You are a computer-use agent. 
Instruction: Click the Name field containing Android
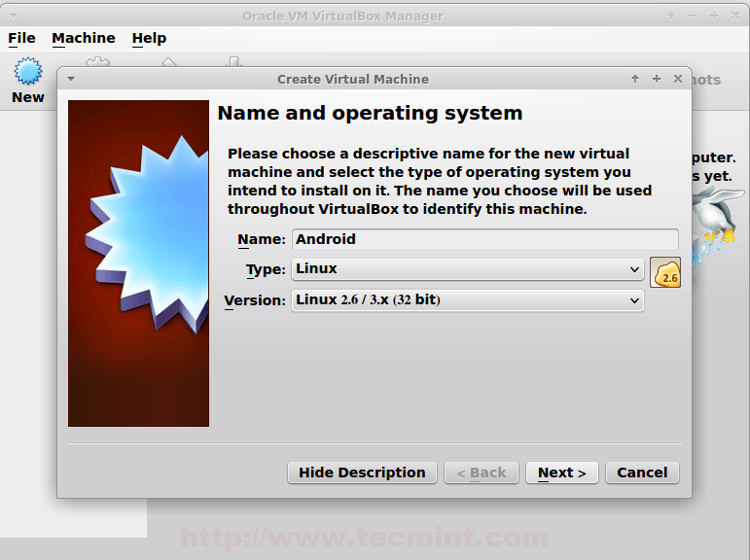coord(485,239)
